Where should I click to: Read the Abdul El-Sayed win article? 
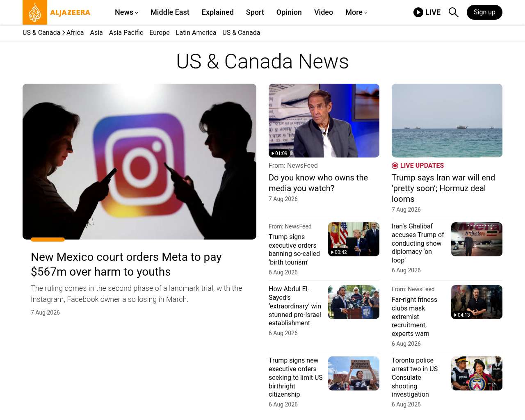point(295,306)
